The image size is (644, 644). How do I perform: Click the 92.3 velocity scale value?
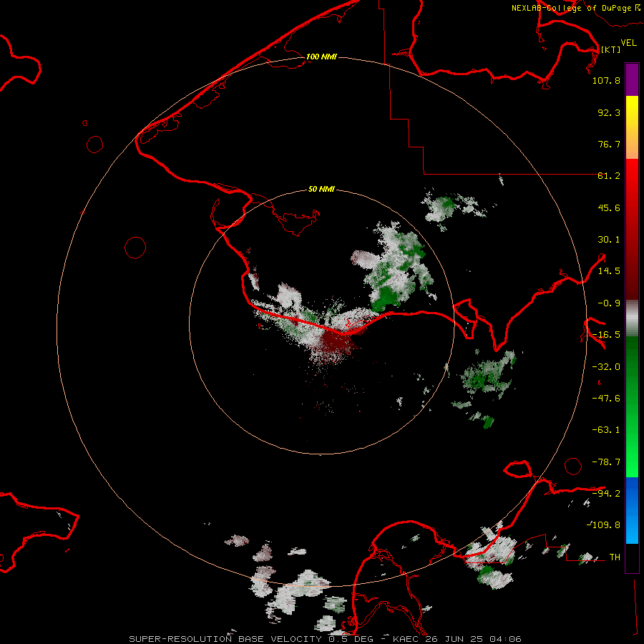click(x=609, y=112)
